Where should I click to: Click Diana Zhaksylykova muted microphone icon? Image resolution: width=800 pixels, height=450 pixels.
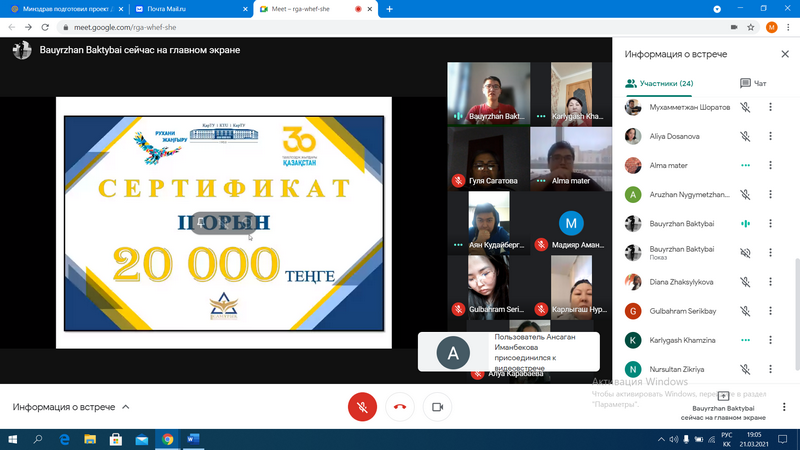[x=745, y=282]
